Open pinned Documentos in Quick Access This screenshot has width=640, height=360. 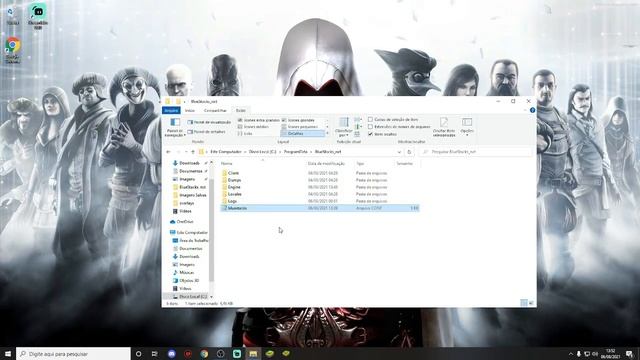coord(191,171)
